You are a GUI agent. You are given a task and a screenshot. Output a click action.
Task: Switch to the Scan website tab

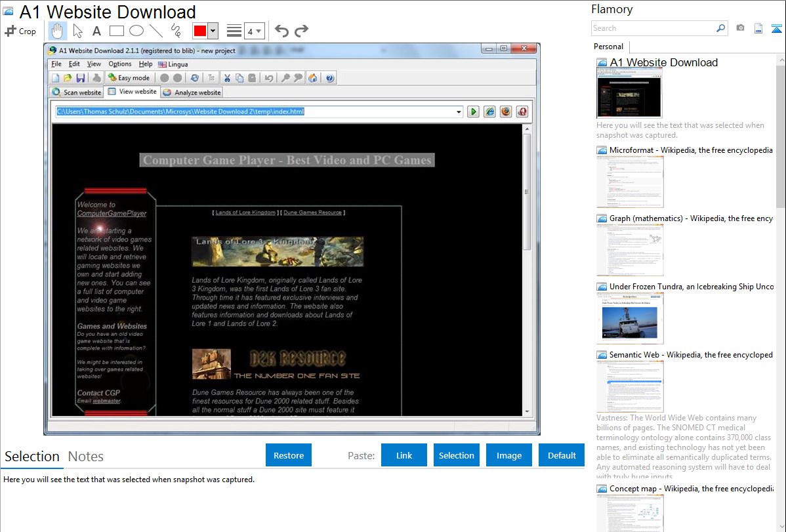pyautogui.click(x=76, y=92)
